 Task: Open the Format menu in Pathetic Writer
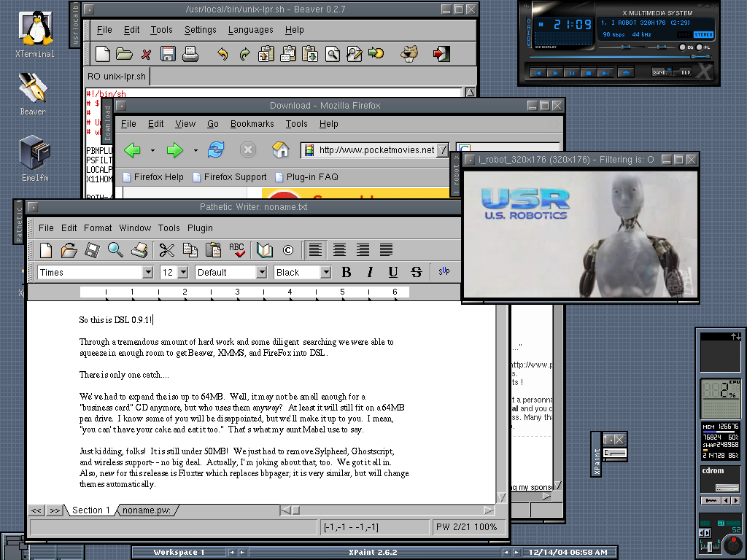(98, 228)
